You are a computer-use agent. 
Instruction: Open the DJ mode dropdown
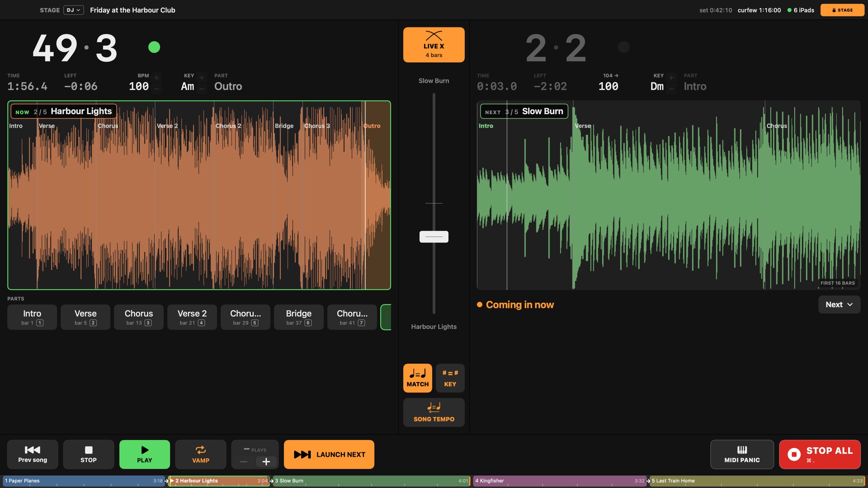(x=73, y=10)
